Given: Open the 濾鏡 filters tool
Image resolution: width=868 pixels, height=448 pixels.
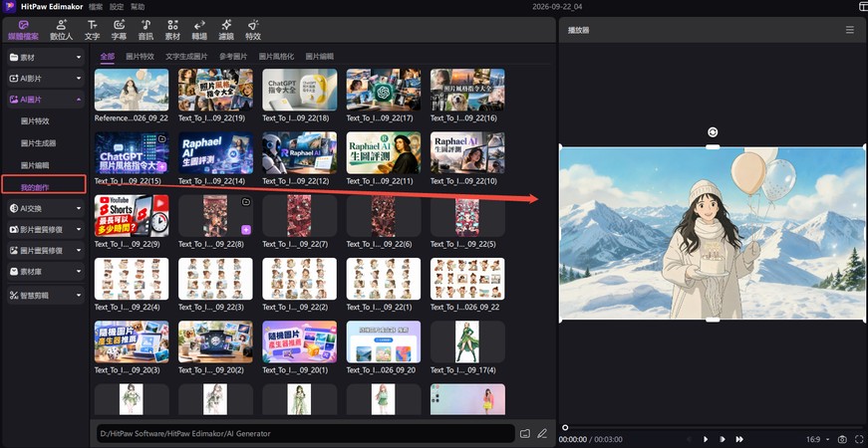Looking at the screenshot, I should point(226,31).
